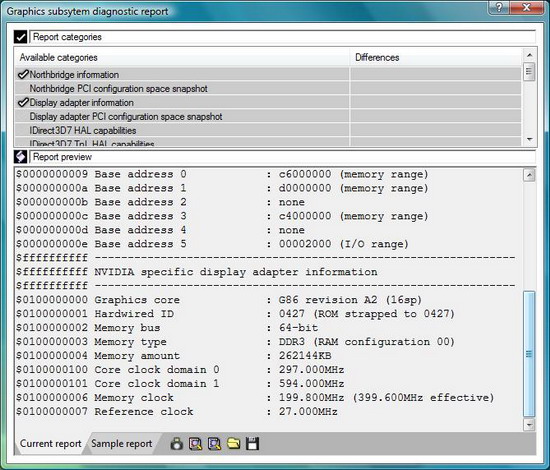Click the Base address 5 I/O range line
Screen dimensions: 550x470
[212, 244]
